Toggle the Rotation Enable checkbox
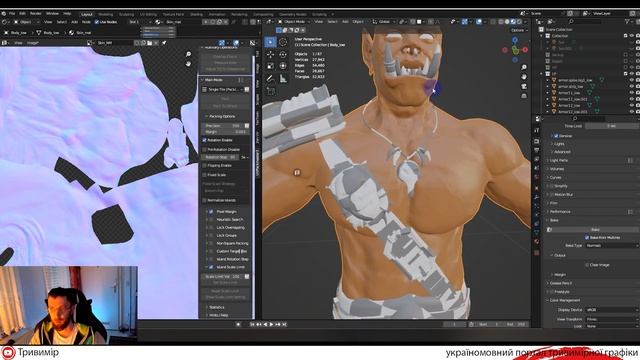 point(204,140)
